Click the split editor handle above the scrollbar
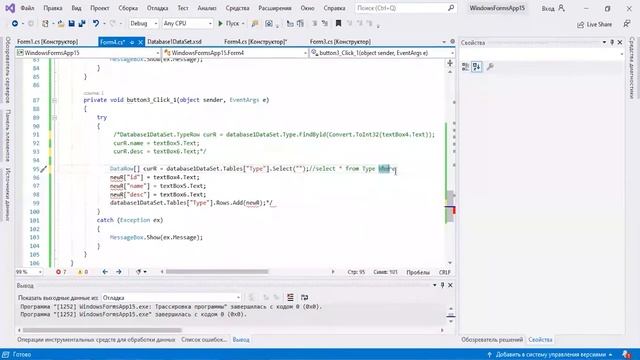The width and height of the screenshot is (640, 360). [450, 63]
